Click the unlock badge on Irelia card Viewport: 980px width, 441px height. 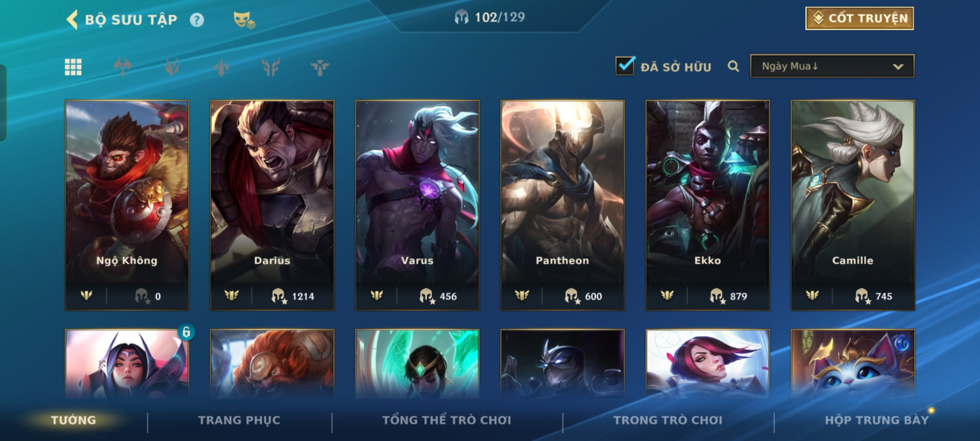click(186, 332)
